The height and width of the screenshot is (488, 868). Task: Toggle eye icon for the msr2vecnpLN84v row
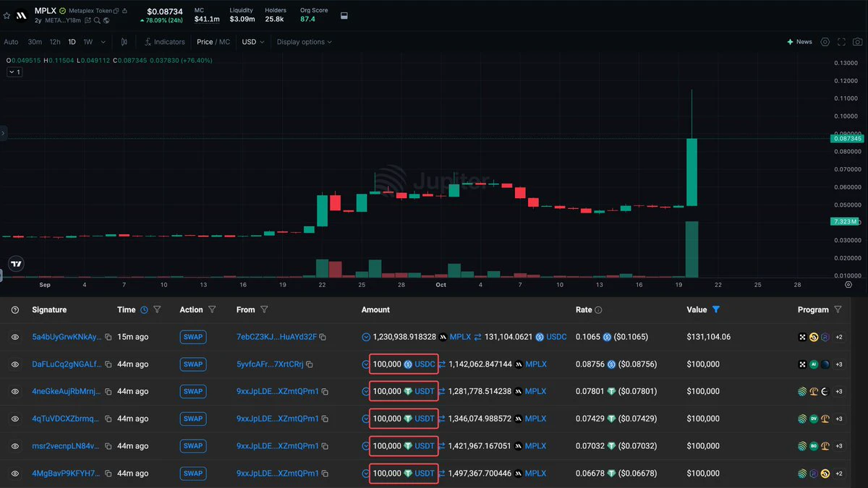coord(15,446)
